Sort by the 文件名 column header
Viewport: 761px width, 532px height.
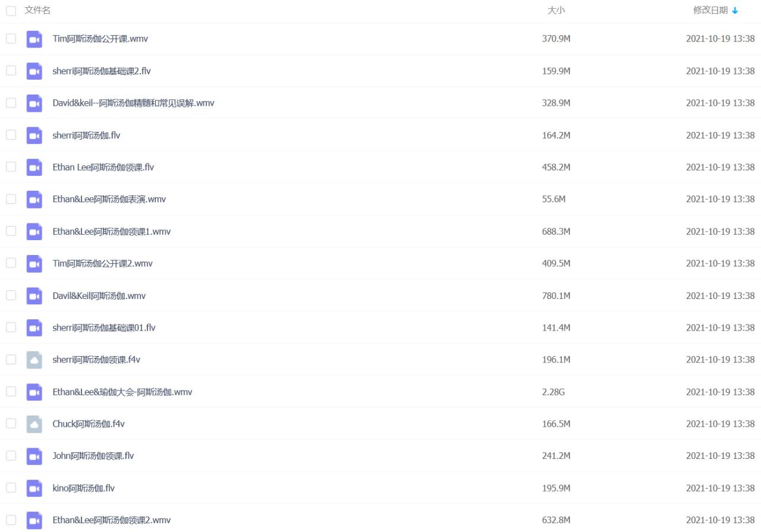tap(37, 11)
